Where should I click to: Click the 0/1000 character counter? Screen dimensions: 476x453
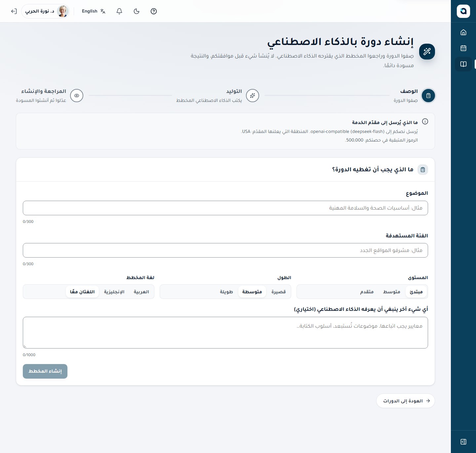(29, 355)
